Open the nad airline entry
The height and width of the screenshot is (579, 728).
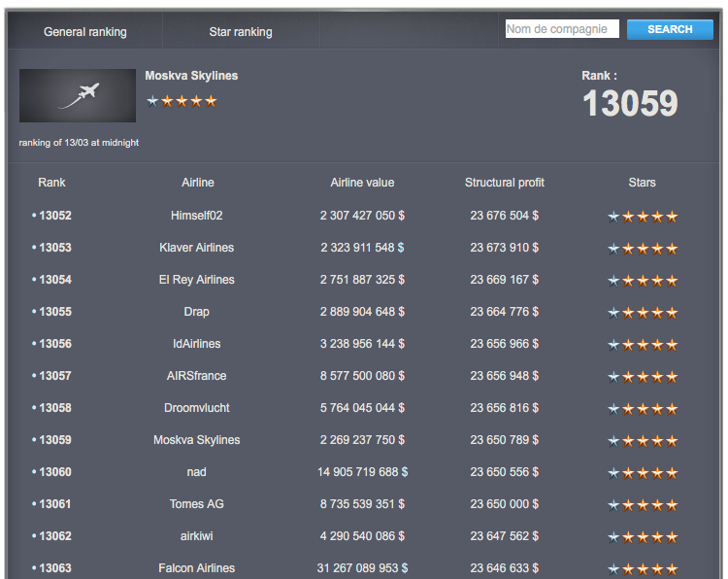click(x=197, y=472)
